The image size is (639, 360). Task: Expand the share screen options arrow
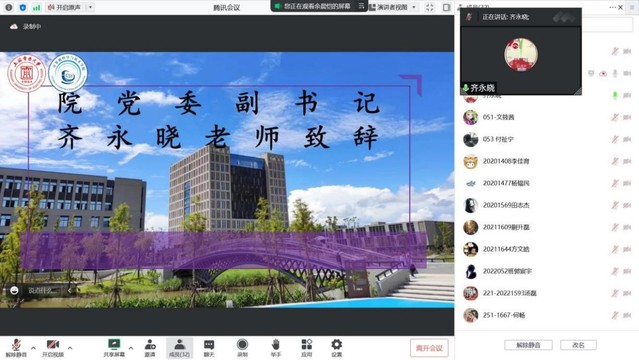pos(131,348)
